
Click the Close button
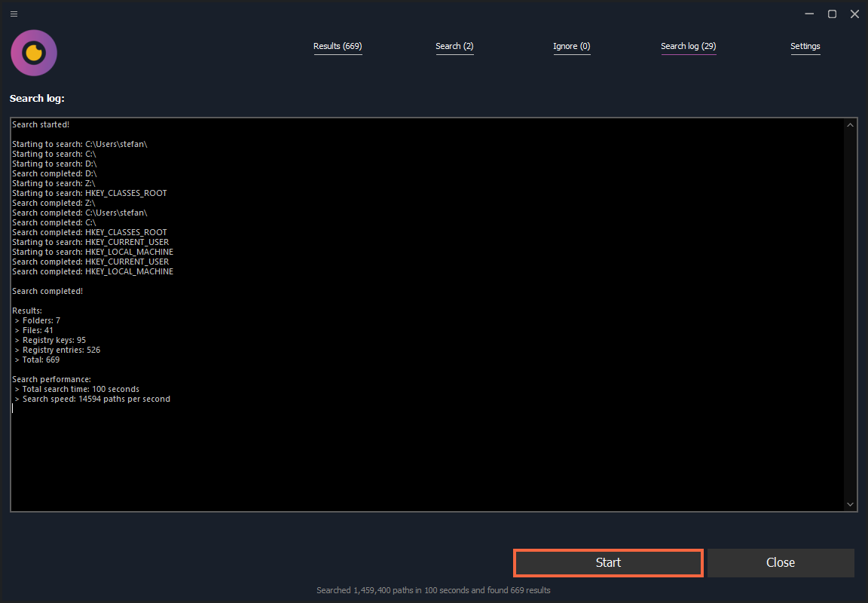point(781,562)
